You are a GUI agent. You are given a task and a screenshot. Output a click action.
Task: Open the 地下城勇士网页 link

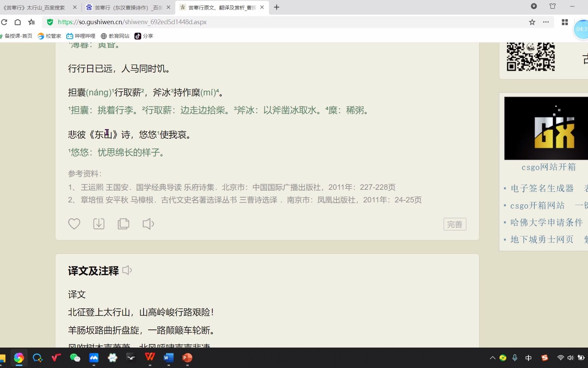[x=542, y=239]
